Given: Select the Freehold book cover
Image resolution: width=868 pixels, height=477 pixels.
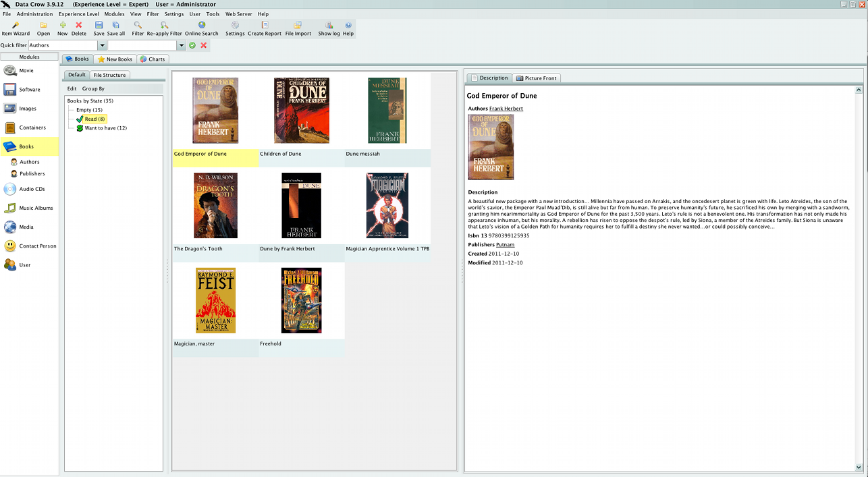Looking at the screenshot, I should [x=301, y=300].
